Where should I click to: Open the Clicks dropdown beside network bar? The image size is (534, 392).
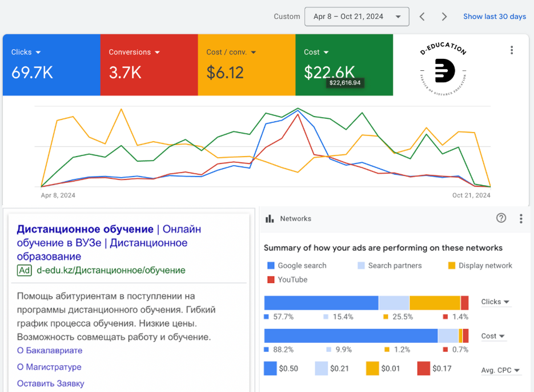(x=495, y=302)
